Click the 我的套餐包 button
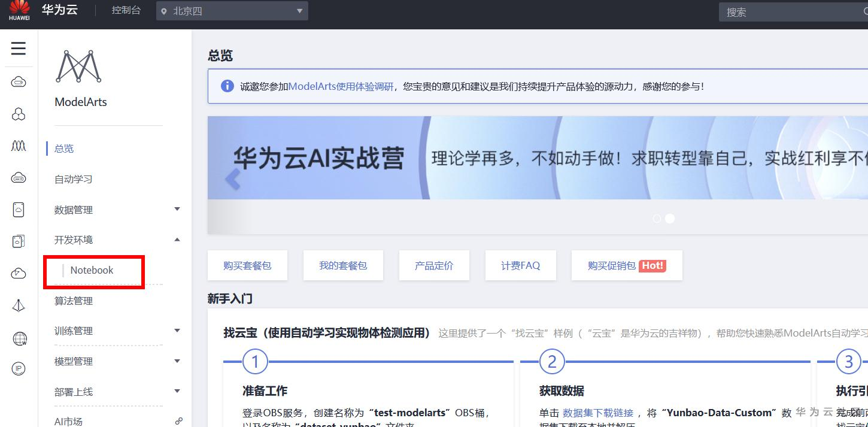This screenshot has height=427, width=868. (343, 265)
